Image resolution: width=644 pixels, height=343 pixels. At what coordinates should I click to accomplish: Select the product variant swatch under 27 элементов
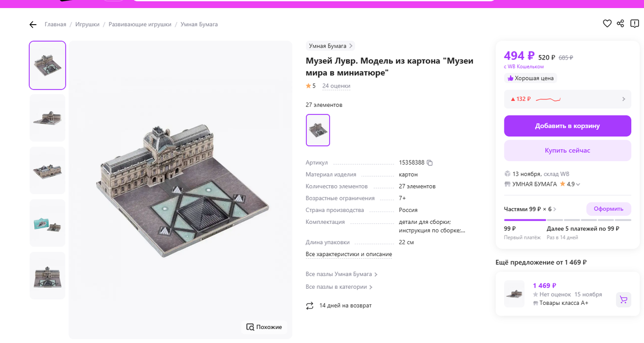(x=318, y=130)
